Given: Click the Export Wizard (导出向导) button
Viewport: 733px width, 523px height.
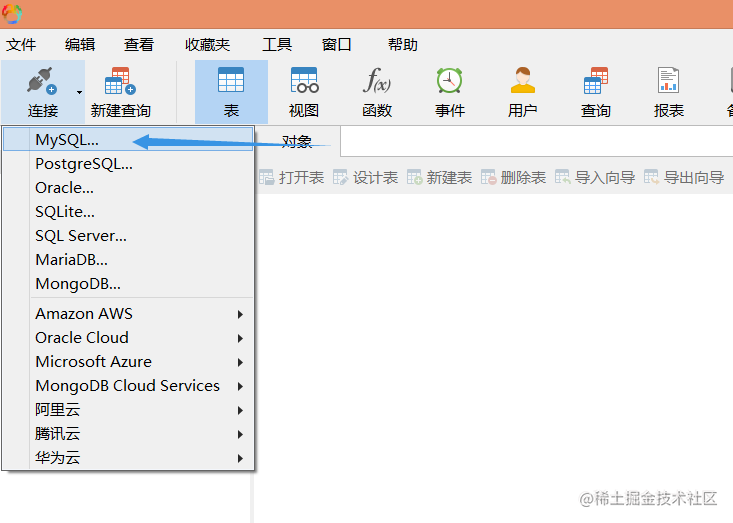Looking at the screenshot, I should tap(684, 178).
